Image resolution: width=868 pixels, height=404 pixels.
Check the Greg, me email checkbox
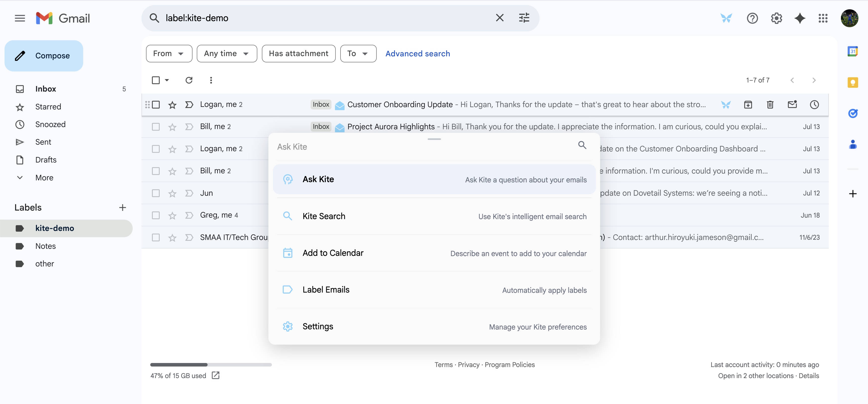tap(156, 215)
